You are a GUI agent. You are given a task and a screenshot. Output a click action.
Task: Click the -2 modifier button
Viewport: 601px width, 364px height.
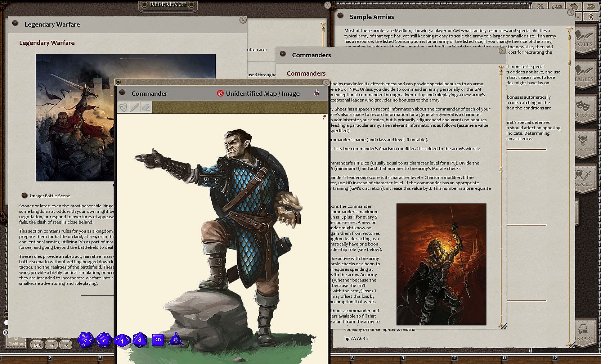(x=52, y=345)
